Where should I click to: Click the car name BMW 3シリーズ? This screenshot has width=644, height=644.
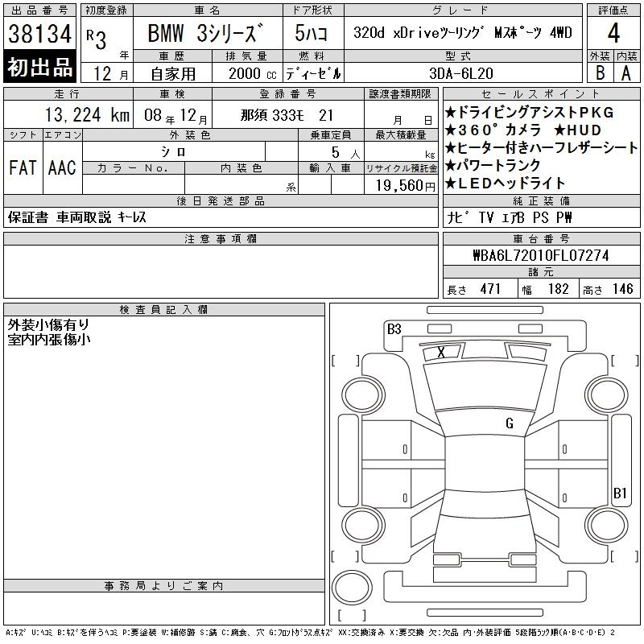click(205, 33)
